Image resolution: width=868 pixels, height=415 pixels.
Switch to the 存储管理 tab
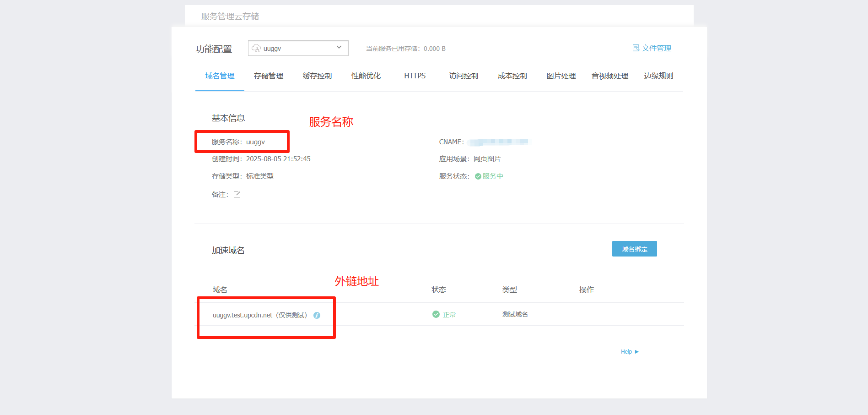click(x=269, y=76)
